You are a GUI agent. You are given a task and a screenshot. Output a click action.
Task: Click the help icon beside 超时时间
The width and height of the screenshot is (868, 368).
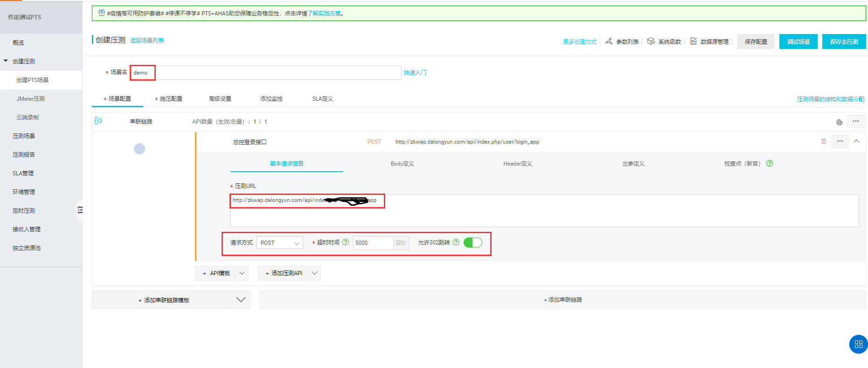pos(346,242)
